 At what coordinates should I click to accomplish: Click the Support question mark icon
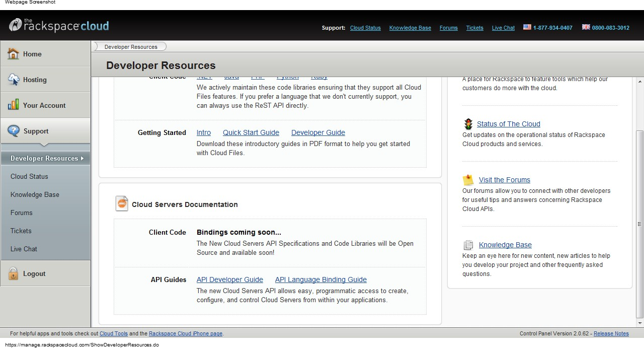tap(14, 131)
